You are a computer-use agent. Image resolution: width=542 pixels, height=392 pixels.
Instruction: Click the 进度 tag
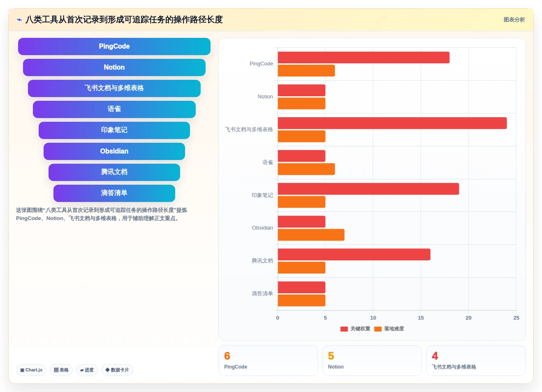pyautogui.click(x=87, y=370)
